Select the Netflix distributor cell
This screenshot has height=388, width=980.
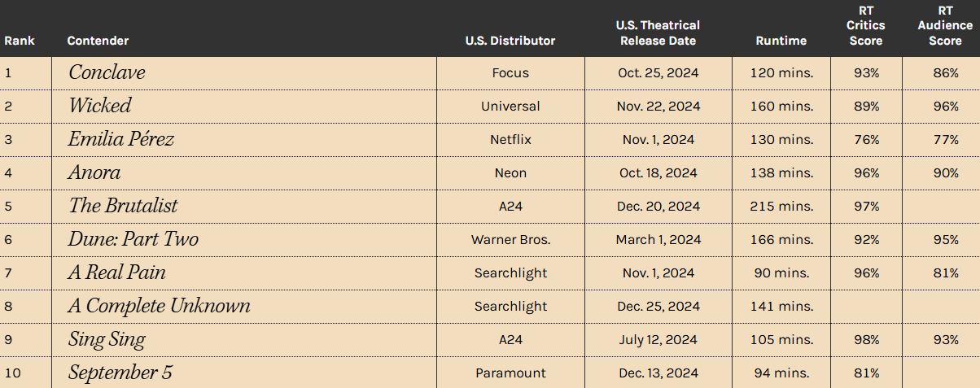(x=510, y=139)
